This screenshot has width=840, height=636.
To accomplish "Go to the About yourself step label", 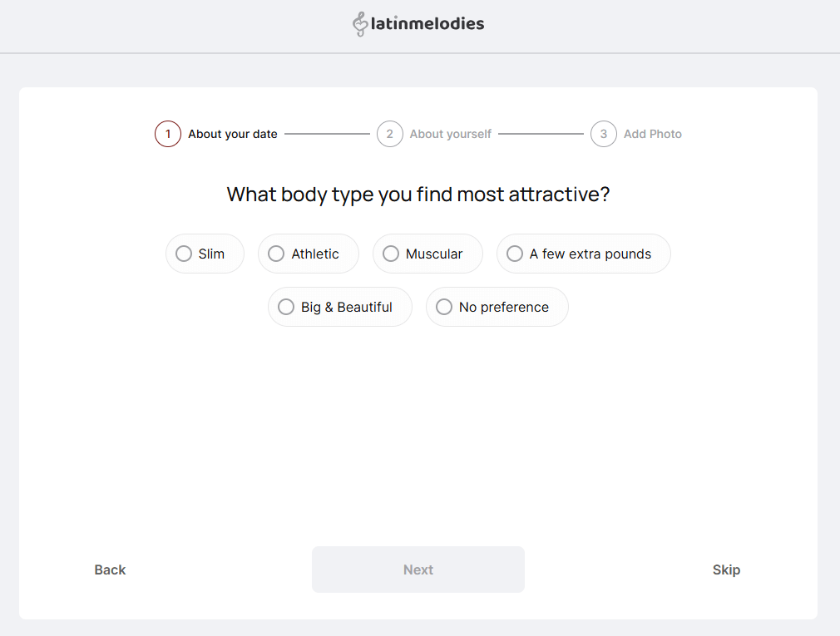I will pyautogui.click(x=451, y=134).
